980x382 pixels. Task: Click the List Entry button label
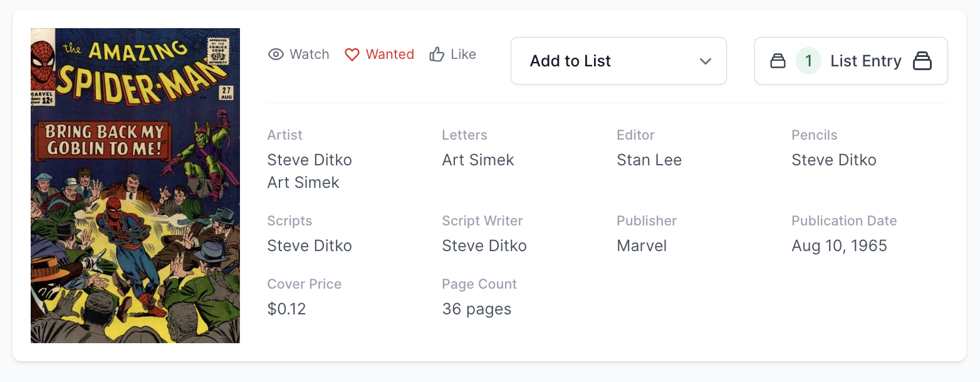click(865, 61)
